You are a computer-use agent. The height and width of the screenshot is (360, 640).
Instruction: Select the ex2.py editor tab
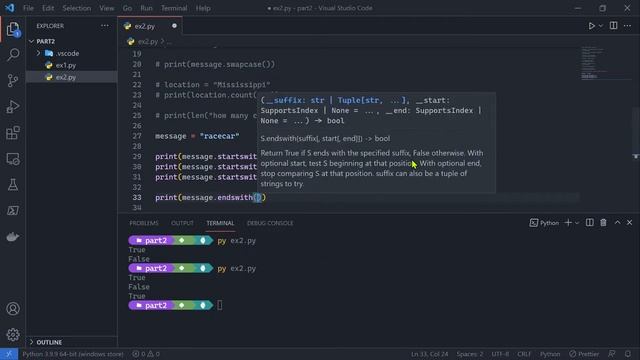pos(150,26)
